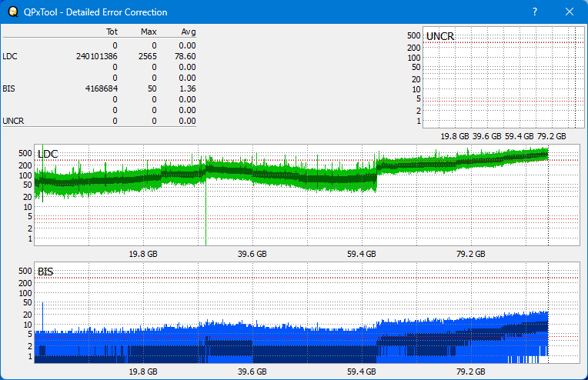
Task: Click the 79.2 GB label under UNCR graph
Action: 551,136
